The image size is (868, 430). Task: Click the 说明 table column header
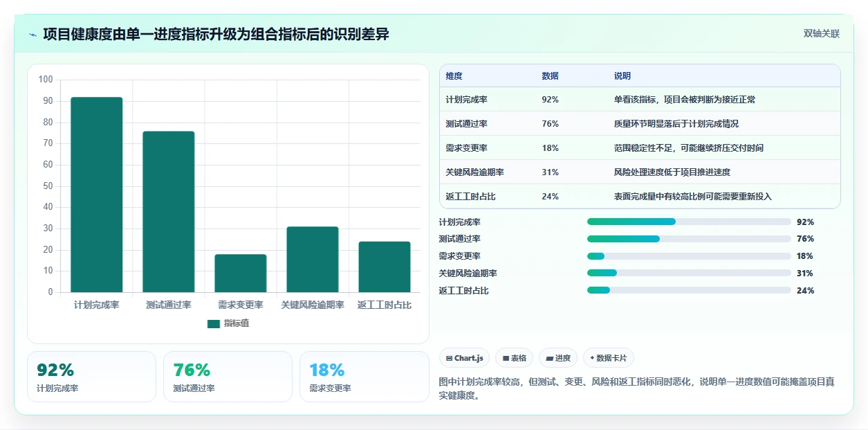(x=622, y=76)
